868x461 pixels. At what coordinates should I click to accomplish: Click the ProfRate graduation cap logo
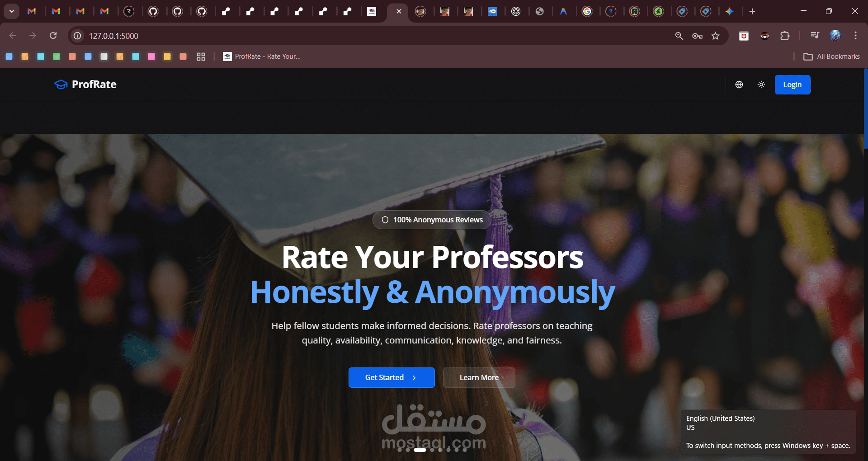coord(61,85)
